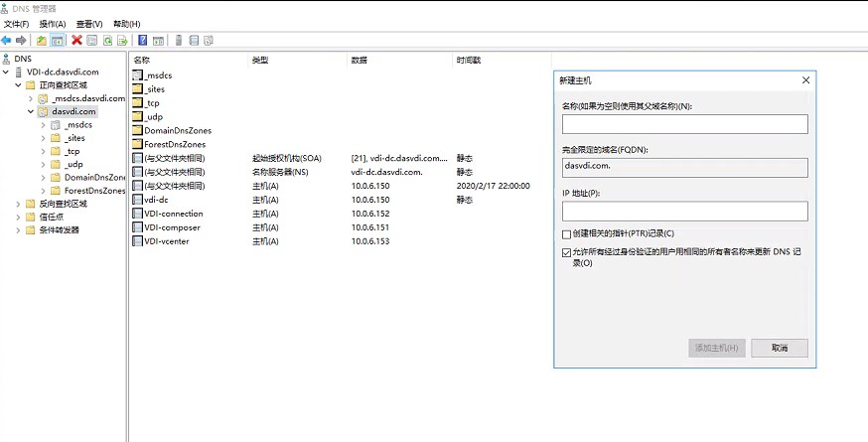Toggle the show/hide console tree icon
The image size is (868, 442).
[x=57, y=41]
